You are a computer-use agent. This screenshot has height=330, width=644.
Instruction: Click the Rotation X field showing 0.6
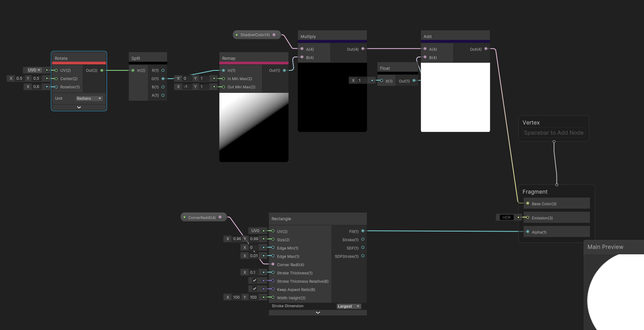tap(37, 87)
